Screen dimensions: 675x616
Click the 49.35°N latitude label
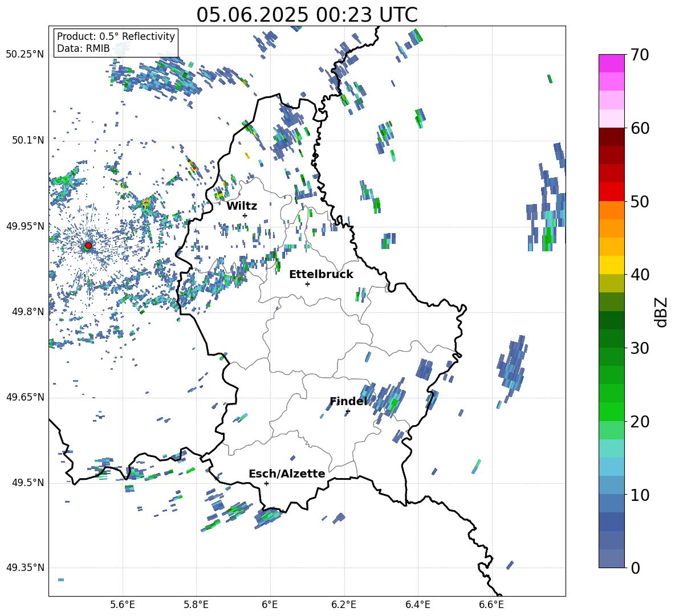tap(25, 568)
